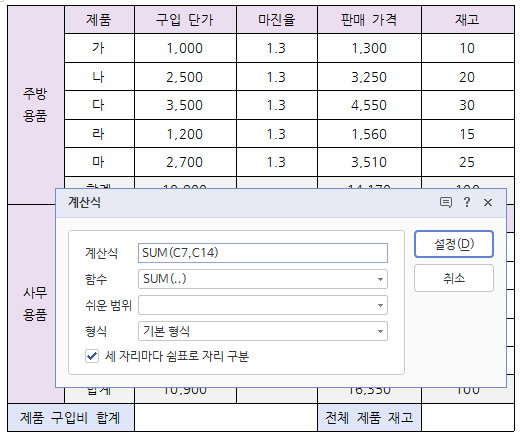Open the 쉬운 범위 dropdown

(263, 305)
